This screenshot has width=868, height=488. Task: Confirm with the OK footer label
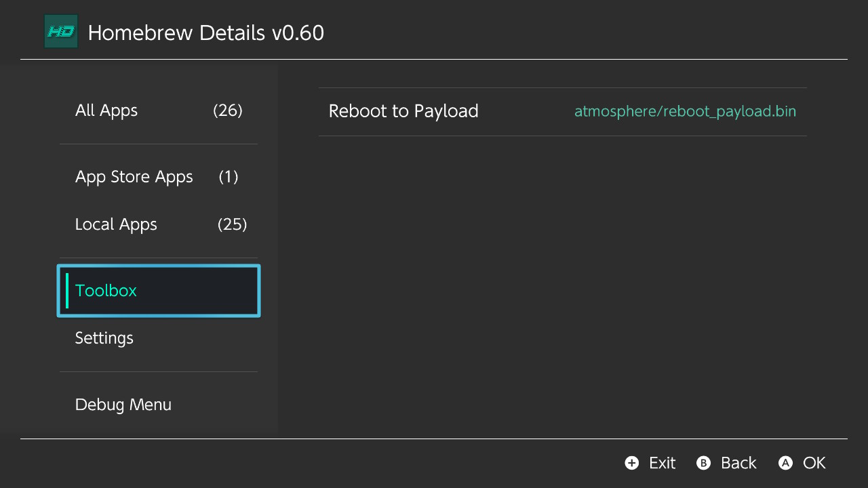[814, 463]
